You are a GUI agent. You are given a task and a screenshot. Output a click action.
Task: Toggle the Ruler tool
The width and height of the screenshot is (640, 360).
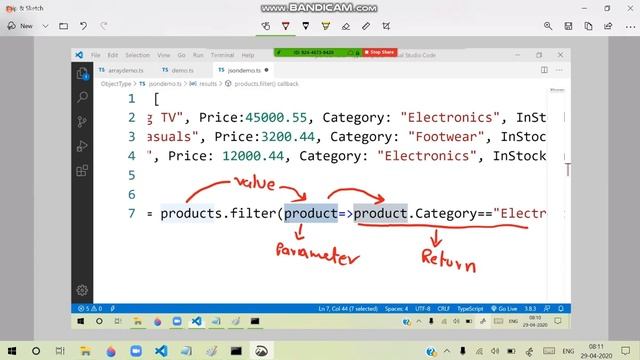[x=366, y=26]
